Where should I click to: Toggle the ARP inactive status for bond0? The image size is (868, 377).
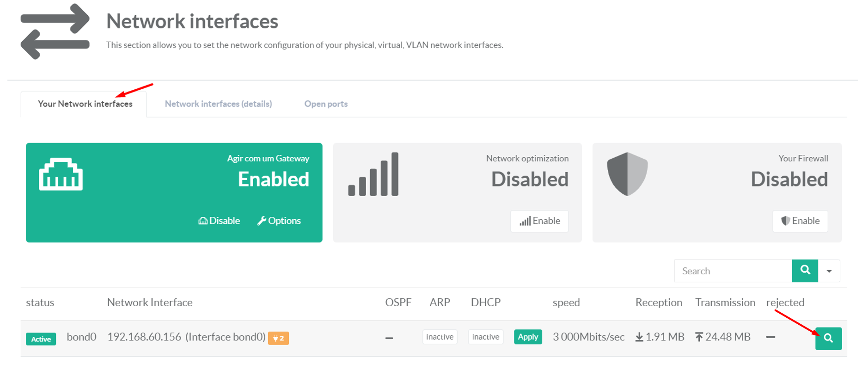click(440, 337)
